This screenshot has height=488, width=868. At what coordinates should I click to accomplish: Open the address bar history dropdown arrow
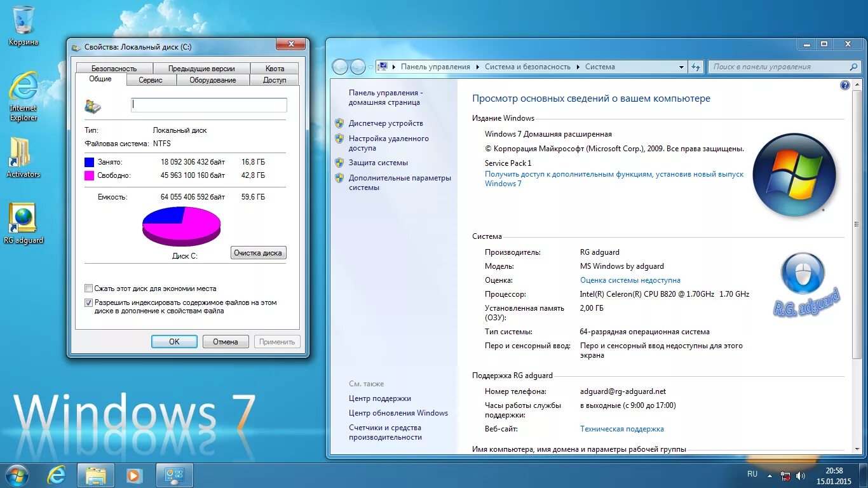click(681, 67)
